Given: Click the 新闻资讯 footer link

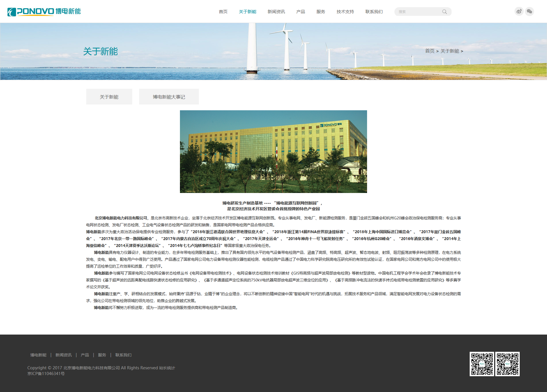Looking at the screenshot, I should click(x=64, y=355).
